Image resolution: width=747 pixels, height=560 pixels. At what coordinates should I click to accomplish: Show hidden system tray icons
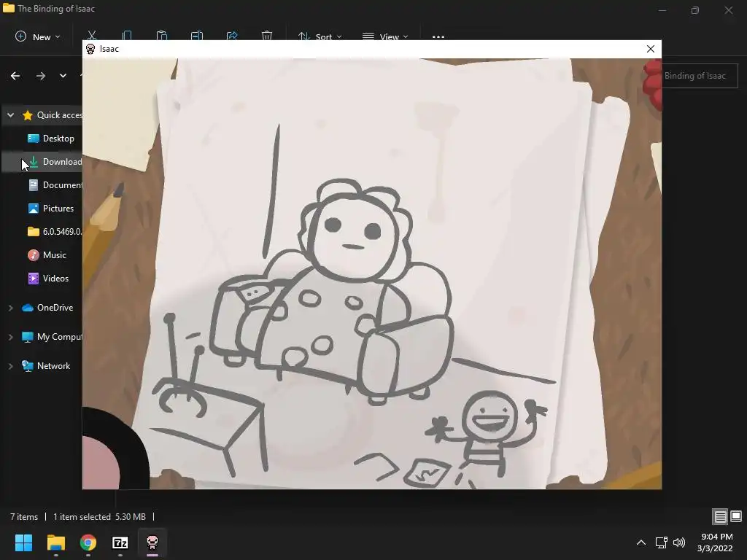click(641, 542)
